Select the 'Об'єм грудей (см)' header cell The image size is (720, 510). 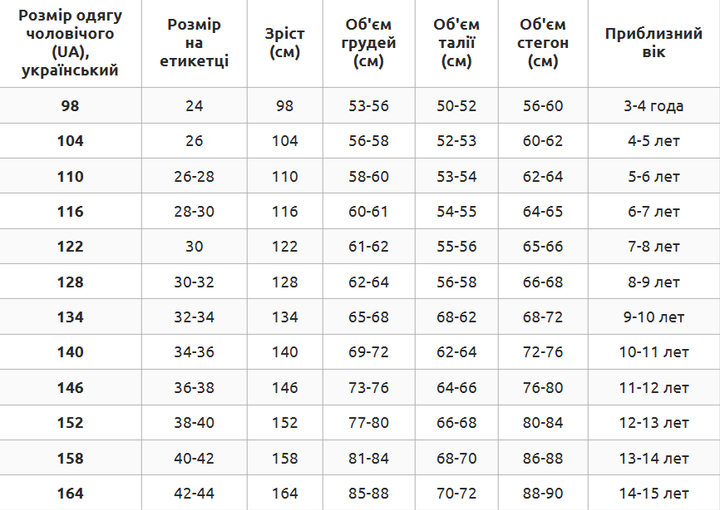click(x=368, y=43)
